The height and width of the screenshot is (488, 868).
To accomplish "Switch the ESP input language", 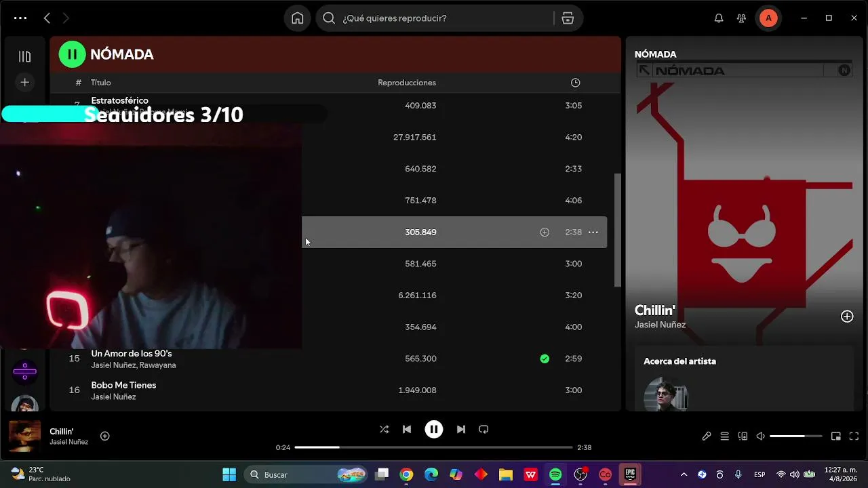I will pyautogui.click(x=759, y=474).
